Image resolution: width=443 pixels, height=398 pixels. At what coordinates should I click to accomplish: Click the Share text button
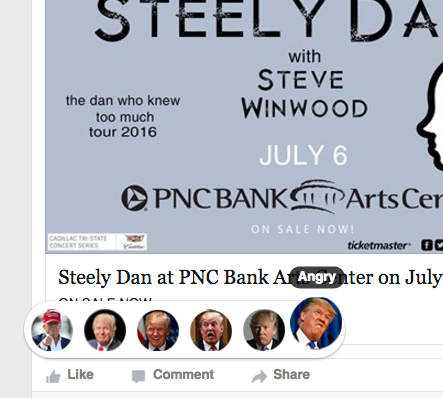(x=291, y=374)
